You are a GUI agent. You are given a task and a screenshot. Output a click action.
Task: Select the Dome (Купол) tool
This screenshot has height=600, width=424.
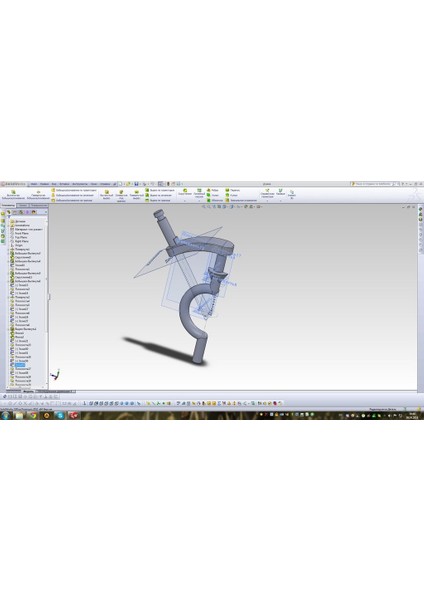point(232,195)
